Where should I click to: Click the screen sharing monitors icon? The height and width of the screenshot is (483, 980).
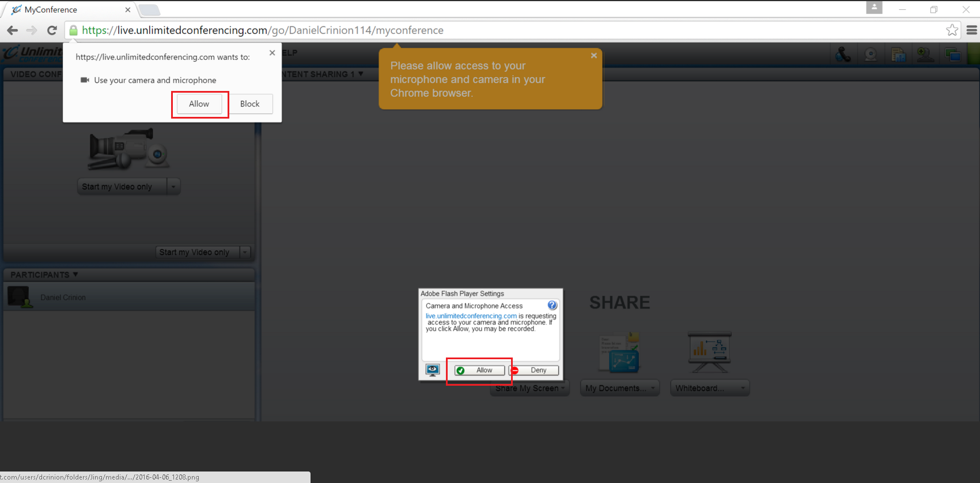[x=953, y=55]
